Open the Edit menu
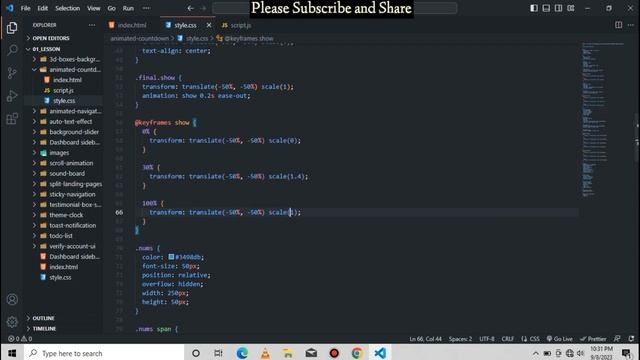 pyautogui.click(x=42, y=8)
